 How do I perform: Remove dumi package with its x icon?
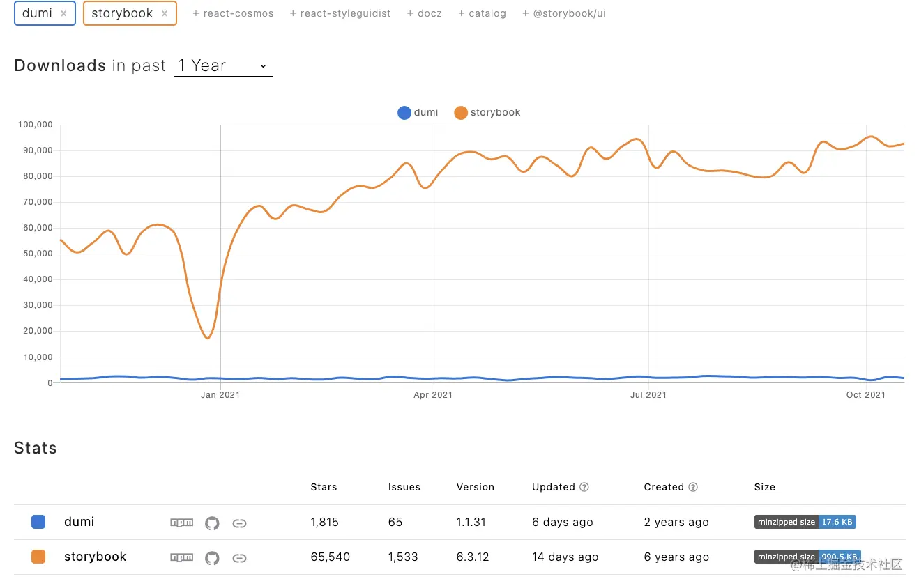(63, 13)
